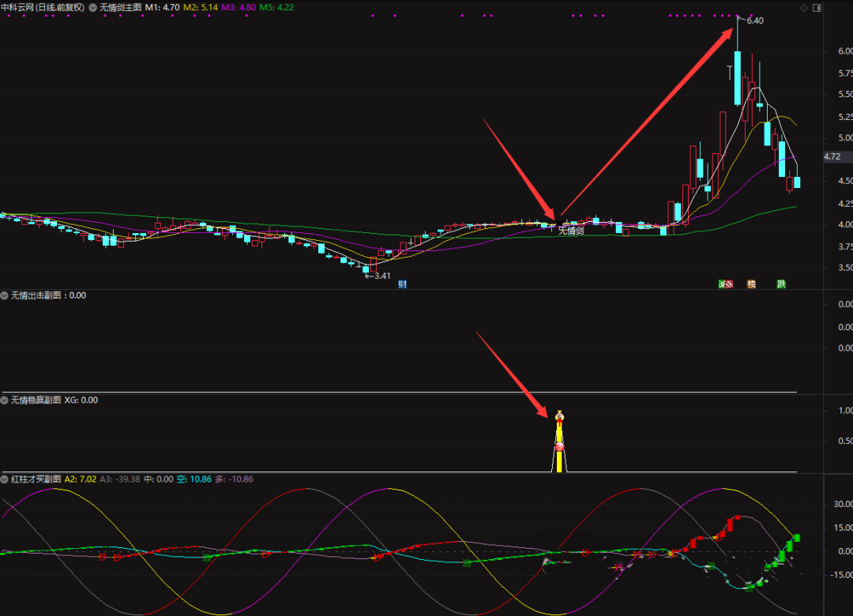
Task: Click the 6.40 high price label
Action: (x=754, y=21)
